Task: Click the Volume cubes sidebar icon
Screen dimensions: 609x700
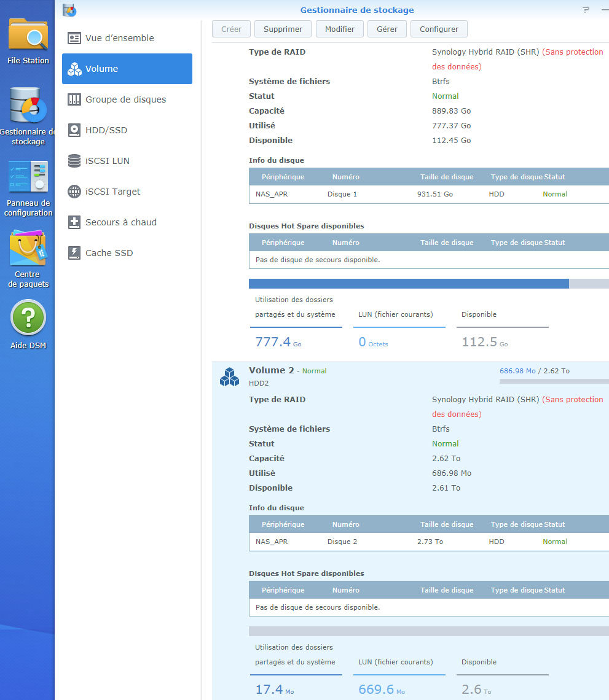Action: (74, 69)
